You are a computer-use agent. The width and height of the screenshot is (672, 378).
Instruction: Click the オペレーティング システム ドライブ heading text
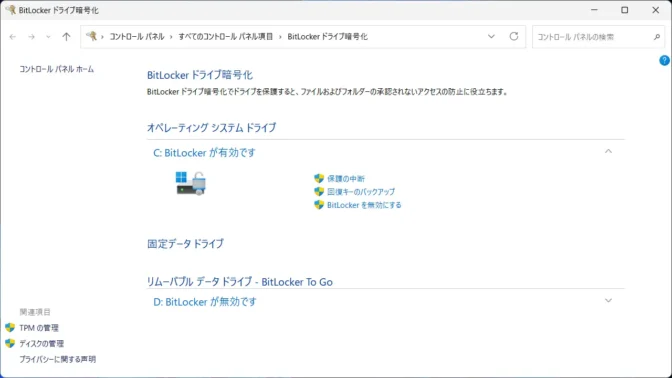click(x=212, y=128)
